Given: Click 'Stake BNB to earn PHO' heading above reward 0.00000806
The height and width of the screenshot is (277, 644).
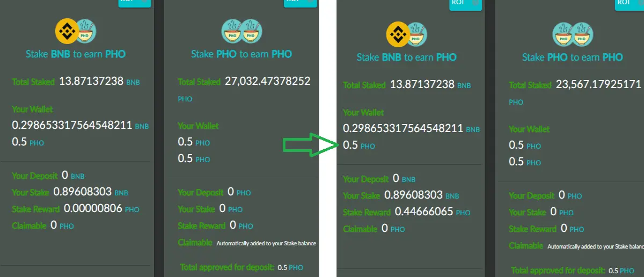Looking at the screenshot, I should (76, 54).
